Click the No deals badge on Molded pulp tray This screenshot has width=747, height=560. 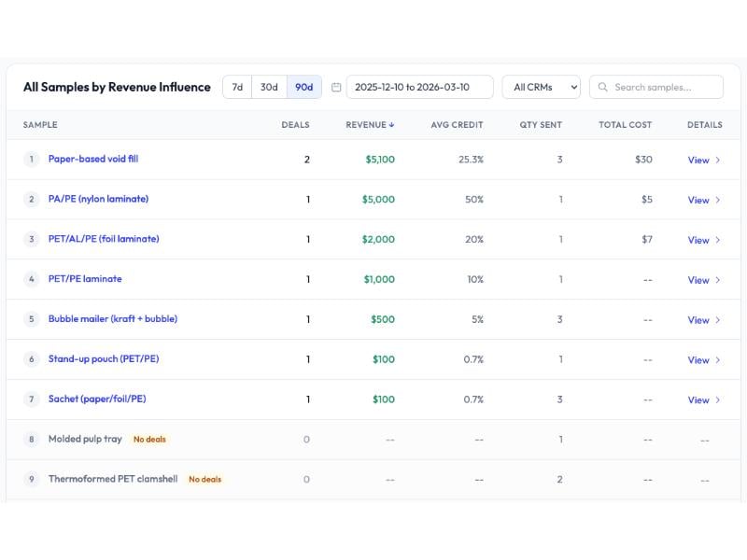(x=148, y=439)
